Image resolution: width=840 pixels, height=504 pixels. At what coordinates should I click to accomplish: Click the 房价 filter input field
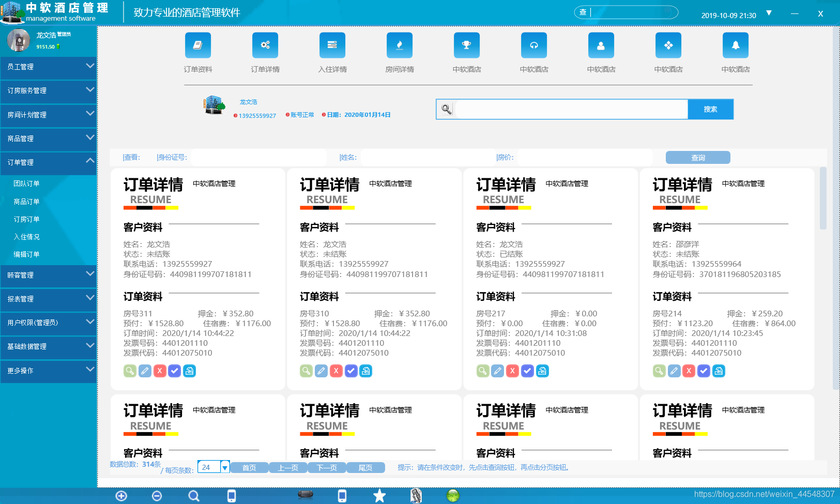[x=584, y=157]
